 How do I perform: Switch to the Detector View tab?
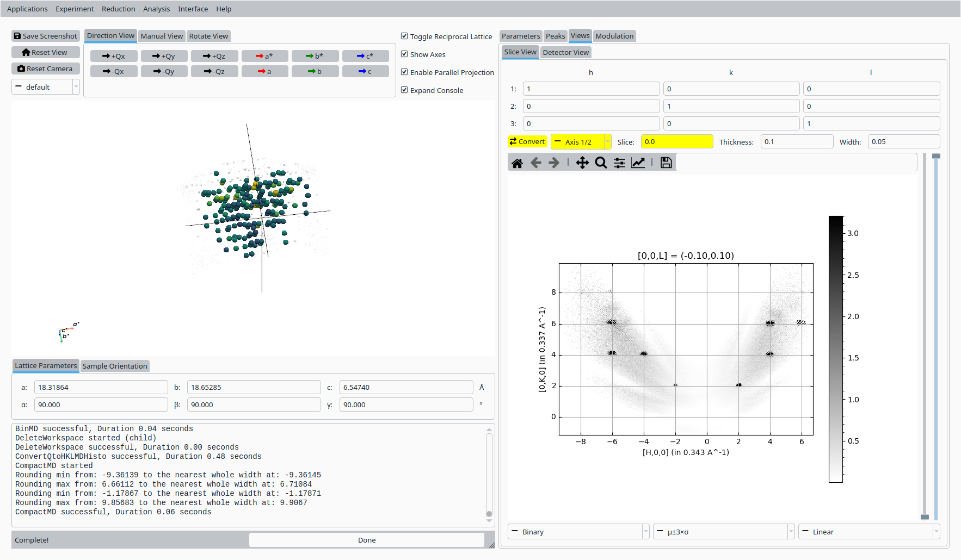pyautogui.click(x=565, y=52)
